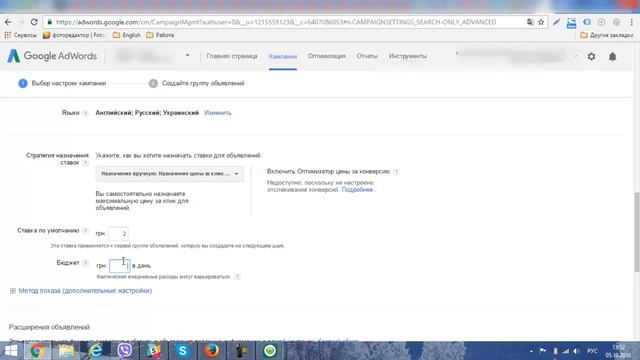640x360 pixels.
Task: Open the Windows Start menu
Action: (x=11, y=351)
